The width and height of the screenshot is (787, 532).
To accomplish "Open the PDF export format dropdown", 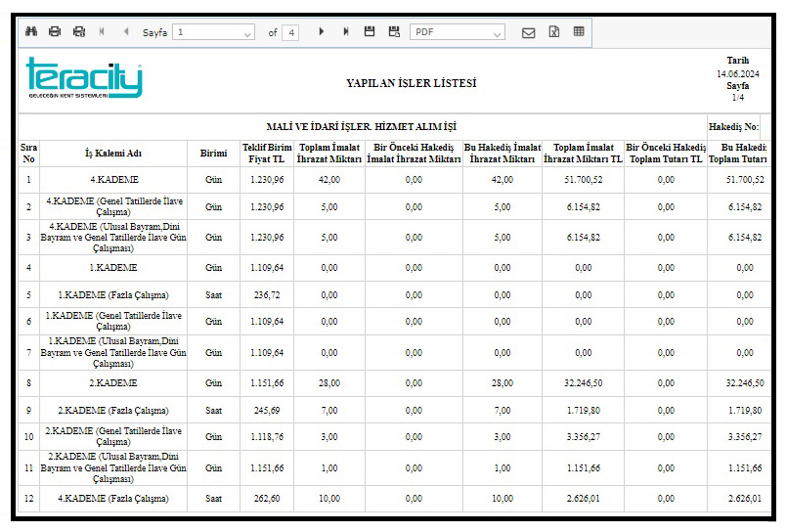I will 458,32.
